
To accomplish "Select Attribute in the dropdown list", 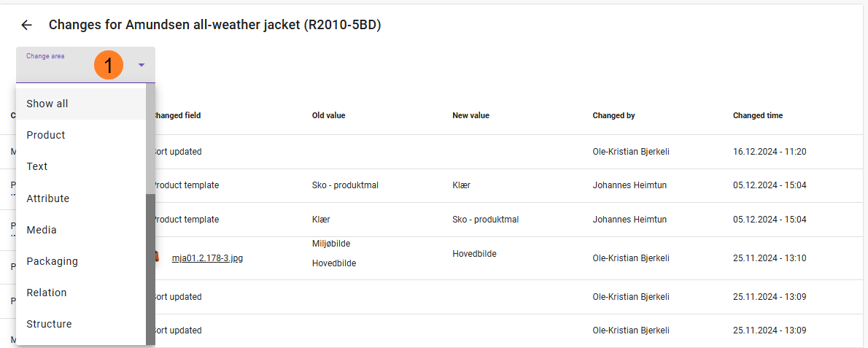I will tap(81, 198).
